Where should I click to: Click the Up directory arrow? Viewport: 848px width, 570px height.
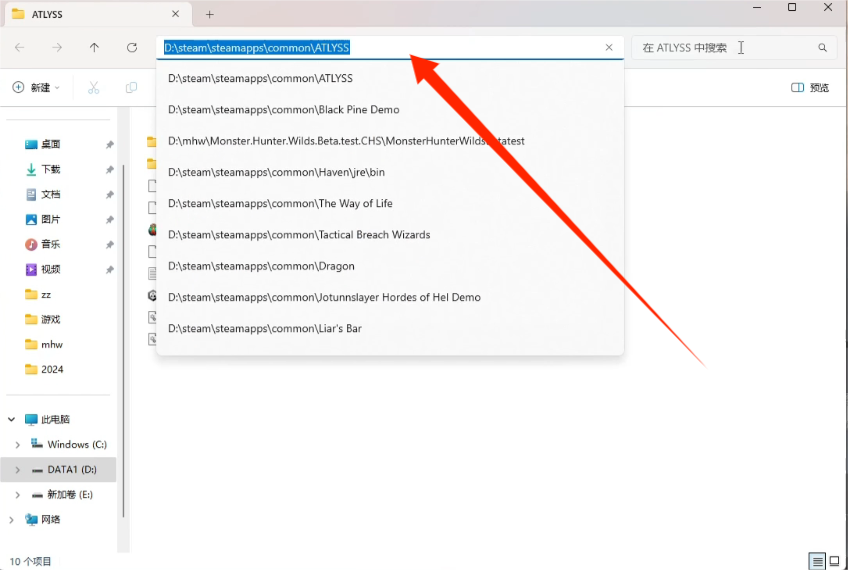(94, 48)
